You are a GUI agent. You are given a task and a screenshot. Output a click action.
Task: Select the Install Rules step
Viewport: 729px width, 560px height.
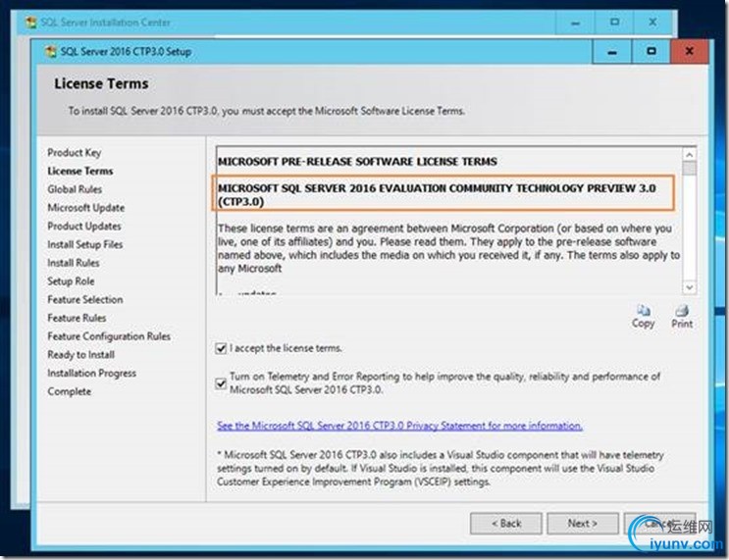[74, 263]
